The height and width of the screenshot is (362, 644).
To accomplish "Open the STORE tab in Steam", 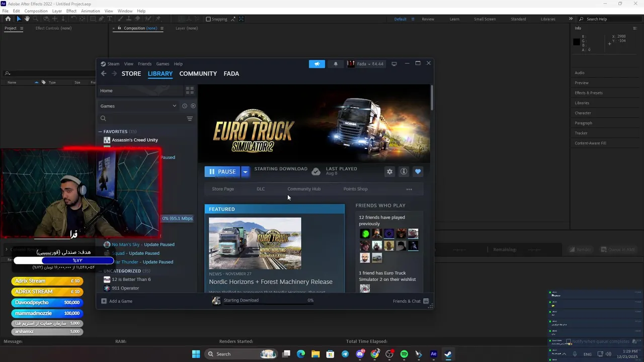I will point(131,73).
